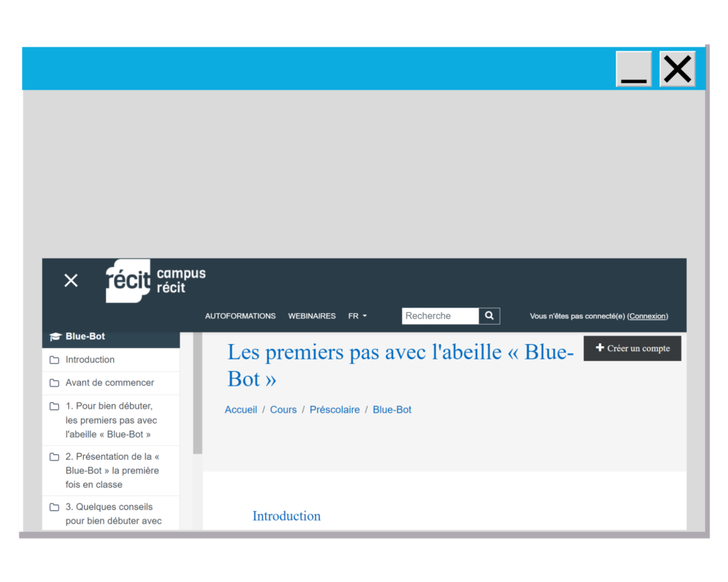
Task: Open the WEBINAIRES menu
Action: [x=312, y=316]
